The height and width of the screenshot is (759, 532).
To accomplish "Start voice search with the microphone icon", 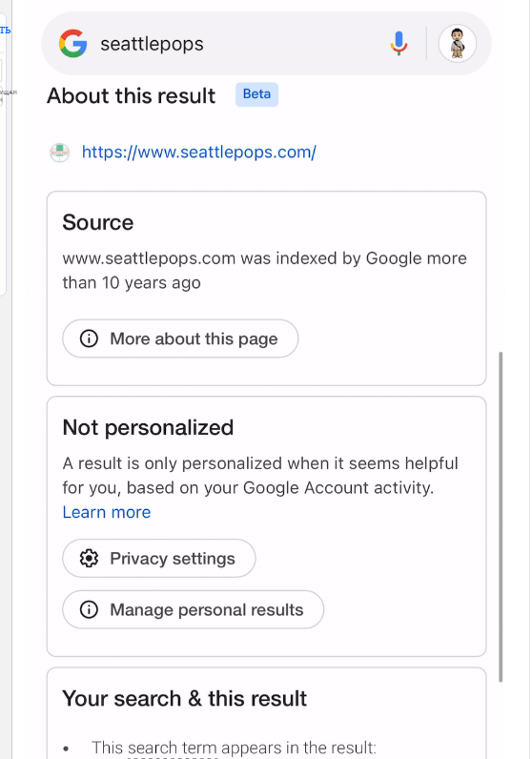I will 399,44.
